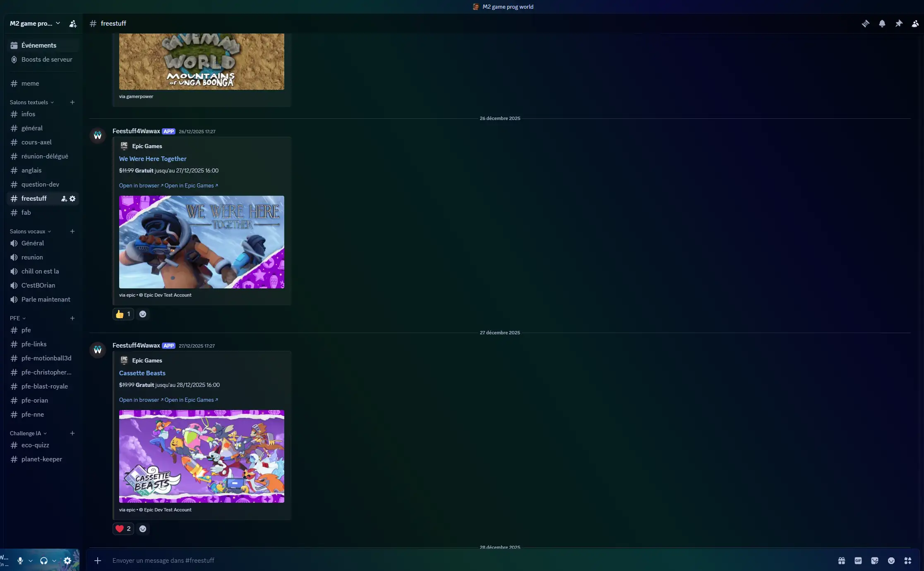The height and width of the screenshot is (571, 924).
Task: Toggle the heart reaction on Cassette Beasts
Action: point(123,528)
